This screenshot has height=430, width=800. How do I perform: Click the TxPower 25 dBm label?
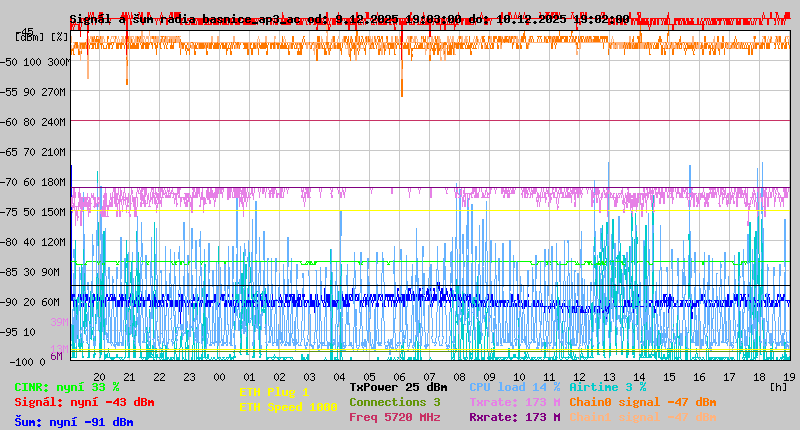point(398,387)
